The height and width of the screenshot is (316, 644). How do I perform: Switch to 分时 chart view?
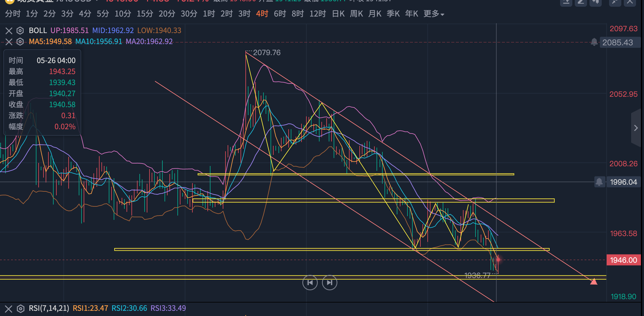click(13, 14)
